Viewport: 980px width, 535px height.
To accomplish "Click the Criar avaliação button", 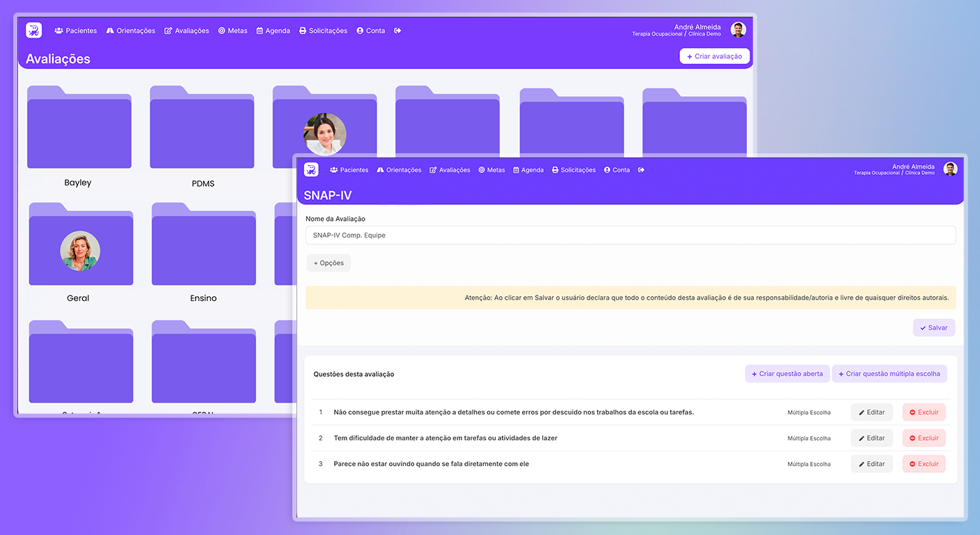I will pyautogui.click(x=714, y=56).
